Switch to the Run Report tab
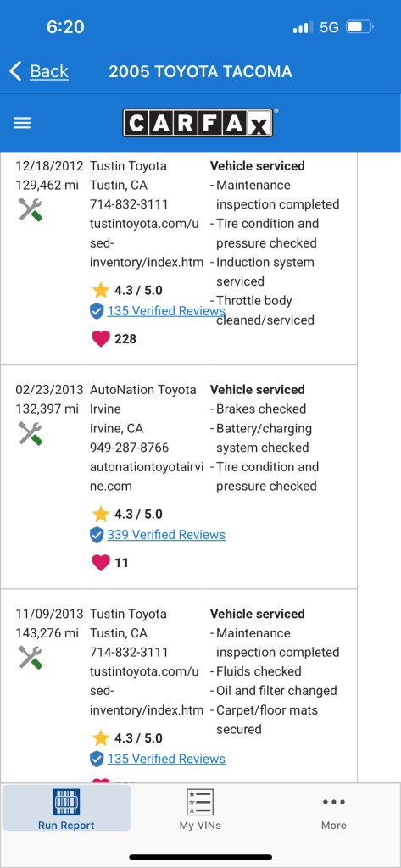This screenshot has width=401, height=868. coord(66,809)
